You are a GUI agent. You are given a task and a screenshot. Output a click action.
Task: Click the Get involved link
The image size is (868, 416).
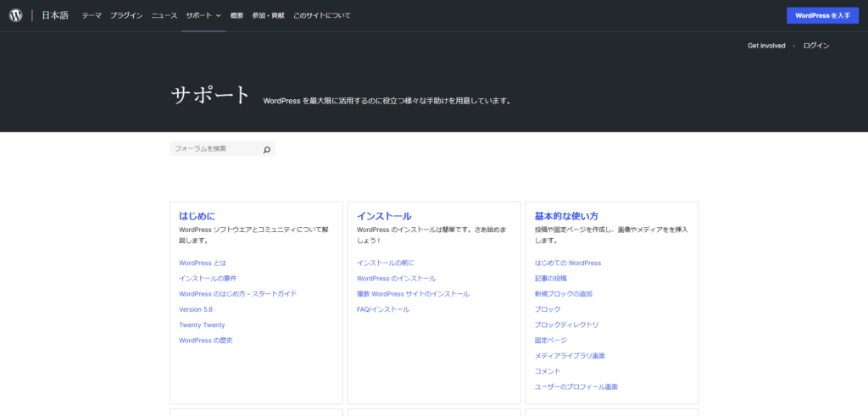(x=766, y=46)
